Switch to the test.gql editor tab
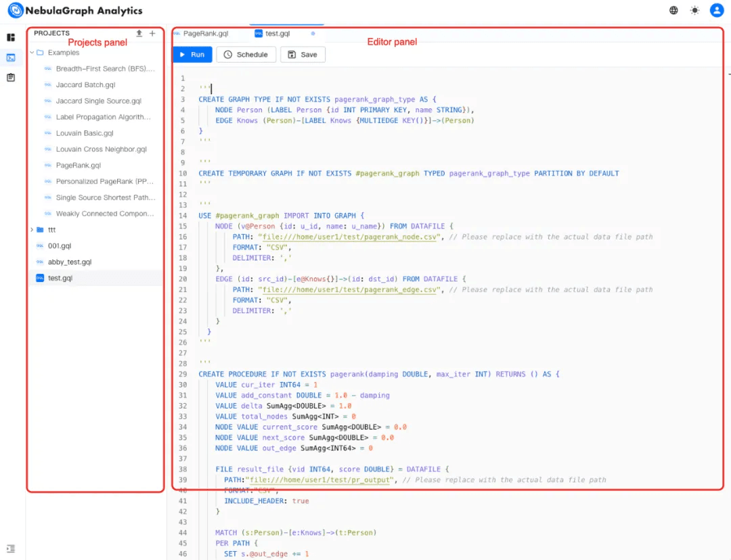 click(278, 34)
